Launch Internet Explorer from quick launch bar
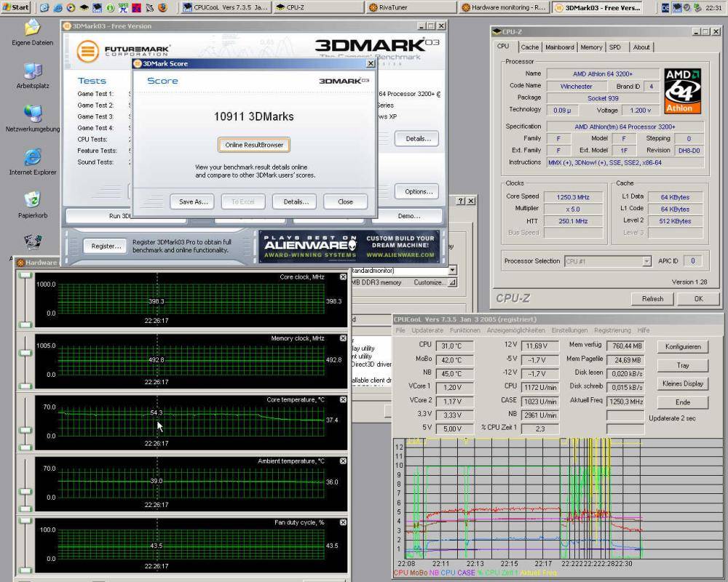This screenshot has height=582, width=728. pyautogui.click(x=58, y=7)
